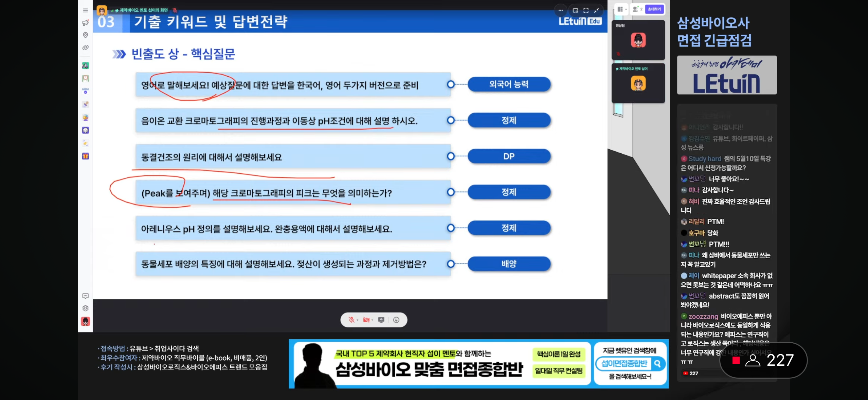Click the megaphone announcements icon
868x400 pixels.
[85, 23]
